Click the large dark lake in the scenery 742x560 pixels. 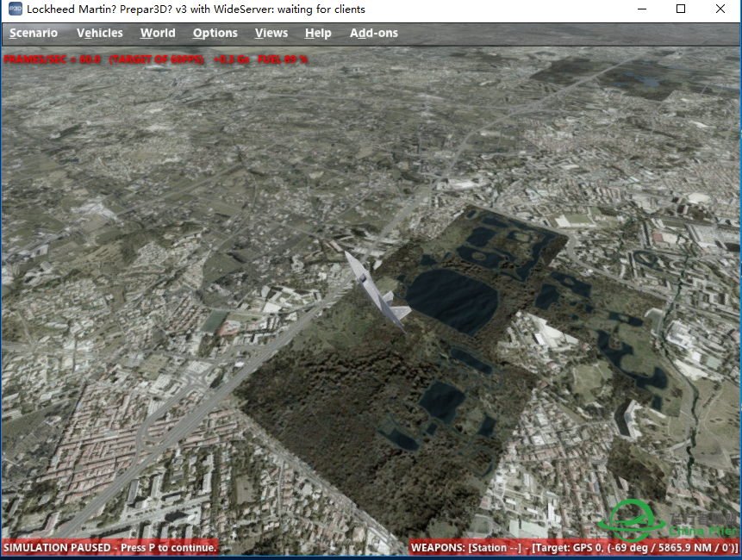pos(451,299)
